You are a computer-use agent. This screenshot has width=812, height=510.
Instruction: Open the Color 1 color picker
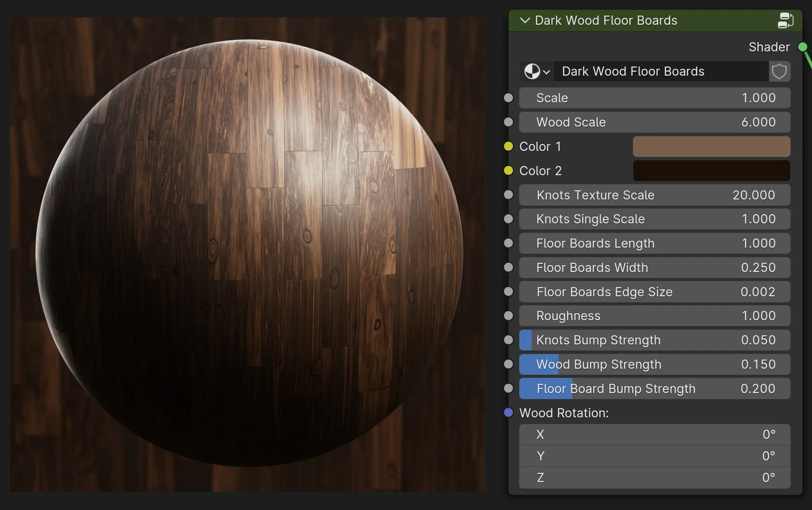click(710, 146)
